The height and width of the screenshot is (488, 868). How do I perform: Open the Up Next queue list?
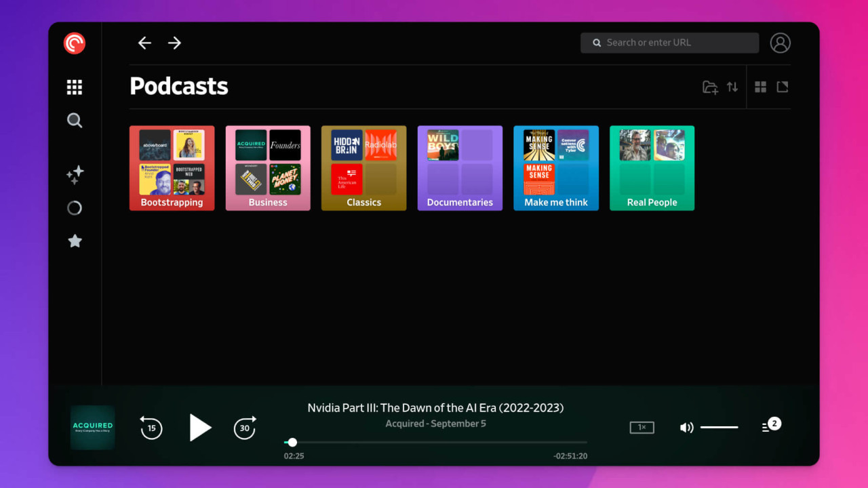click(x=771, y=426)
